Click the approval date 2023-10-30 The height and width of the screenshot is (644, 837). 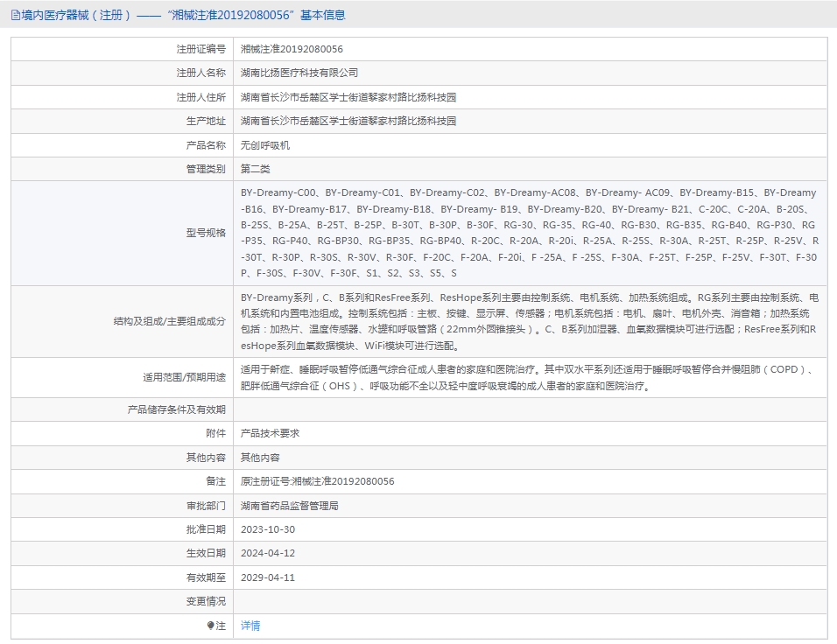click(268, 529)
